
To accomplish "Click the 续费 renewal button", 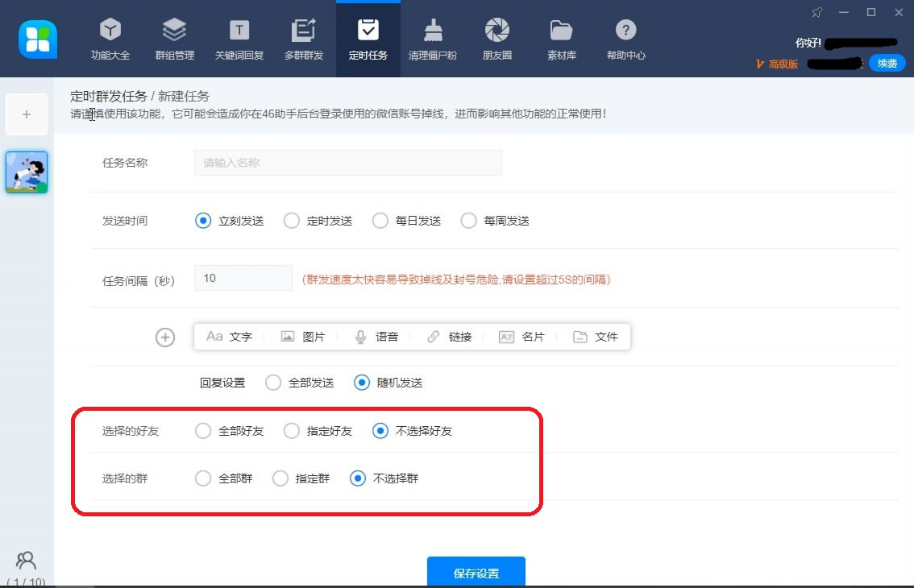I will point(886,62).
